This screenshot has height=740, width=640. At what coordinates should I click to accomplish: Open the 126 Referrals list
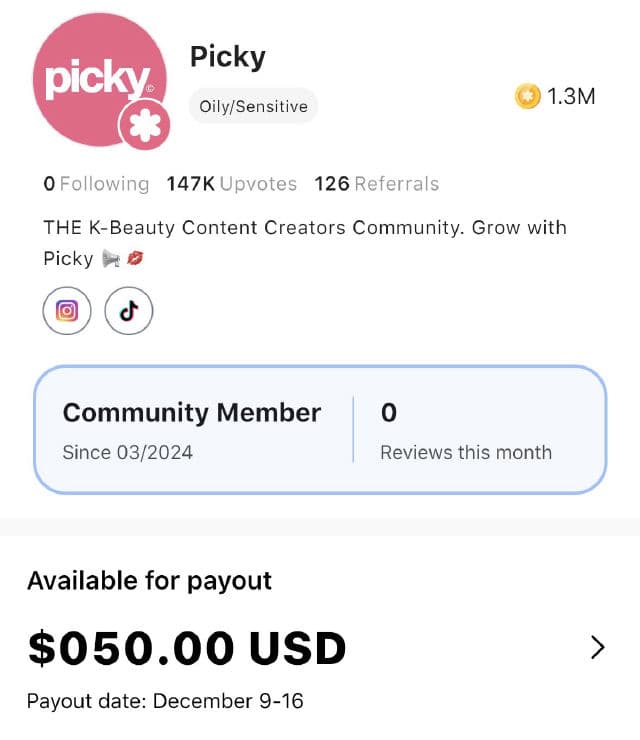[376, 184]
